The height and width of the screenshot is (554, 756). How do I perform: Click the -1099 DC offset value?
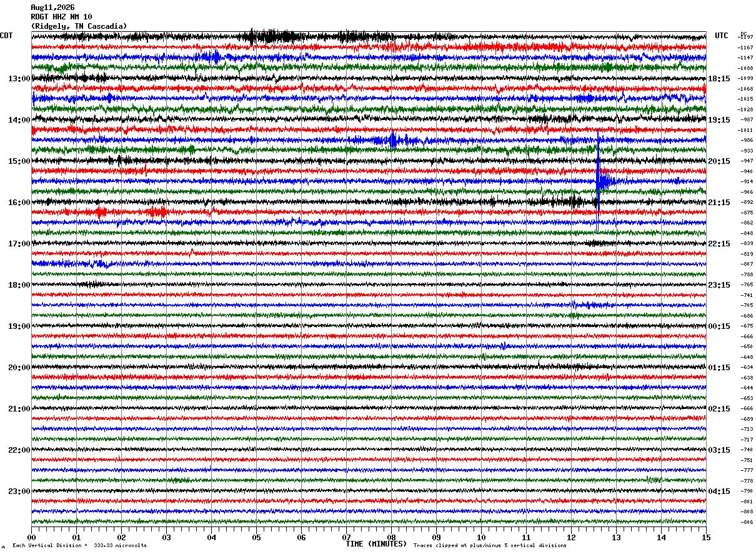(746, 78)
